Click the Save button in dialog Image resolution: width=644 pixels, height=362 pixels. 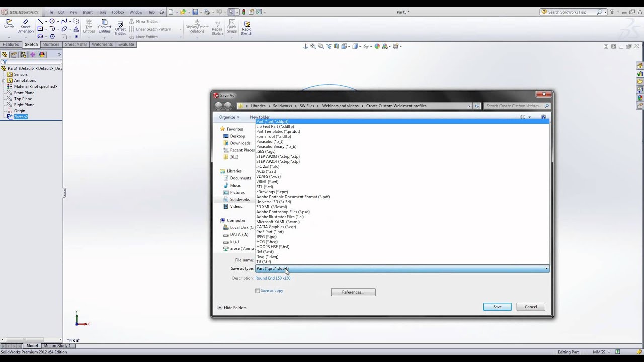(x=497, y=307)
